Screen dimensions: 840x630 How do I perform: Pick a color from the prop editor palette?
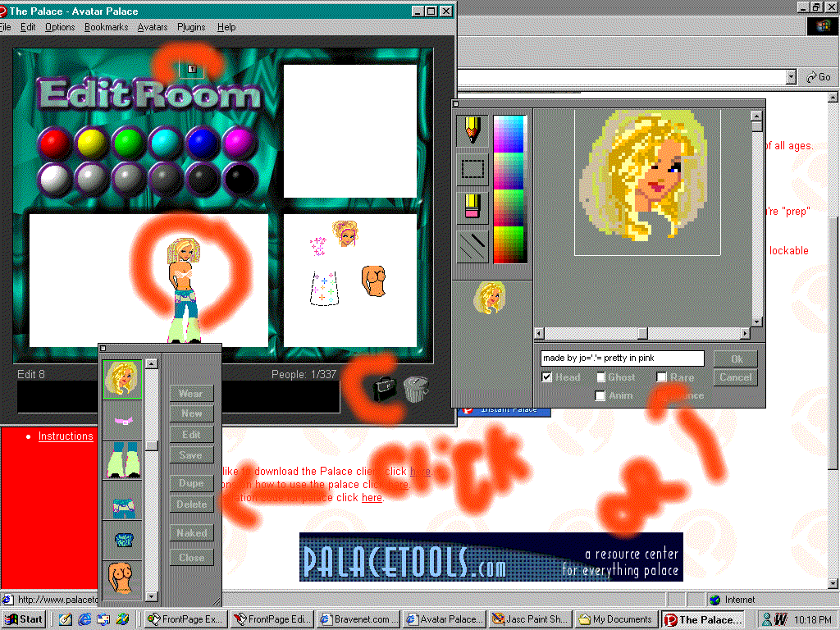click(509, 189)
